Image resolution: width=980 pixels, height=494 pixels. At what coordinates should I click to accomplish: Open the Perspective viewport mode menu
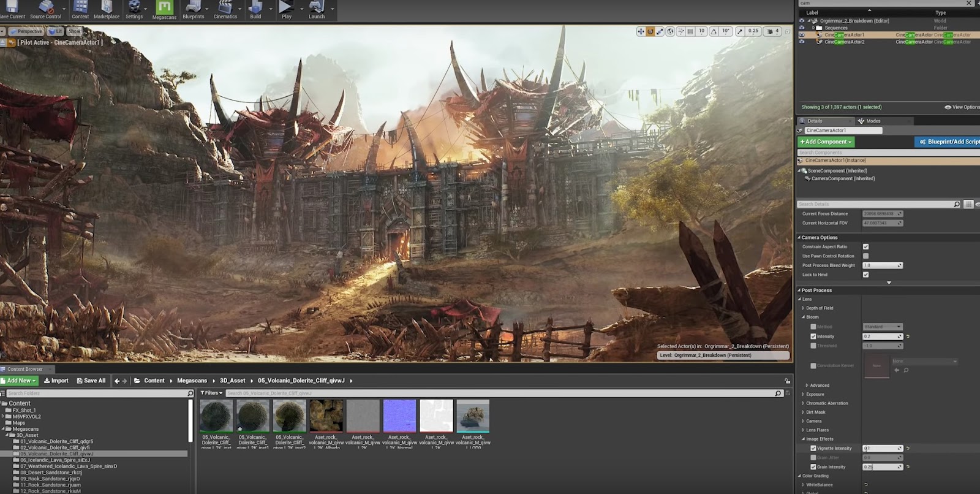(26, 31)
